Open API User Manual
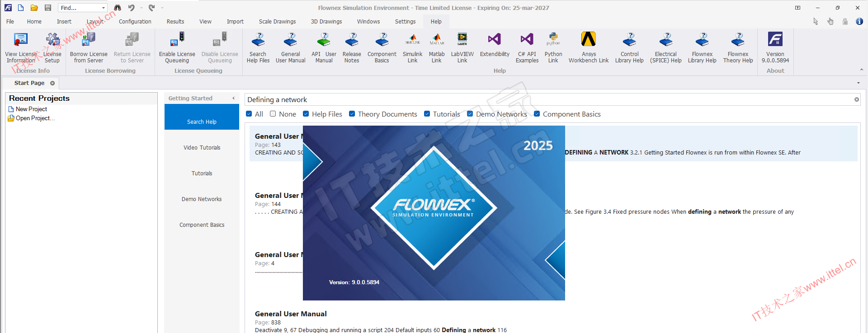The image size is (868, 333). (x=324, y=47)
